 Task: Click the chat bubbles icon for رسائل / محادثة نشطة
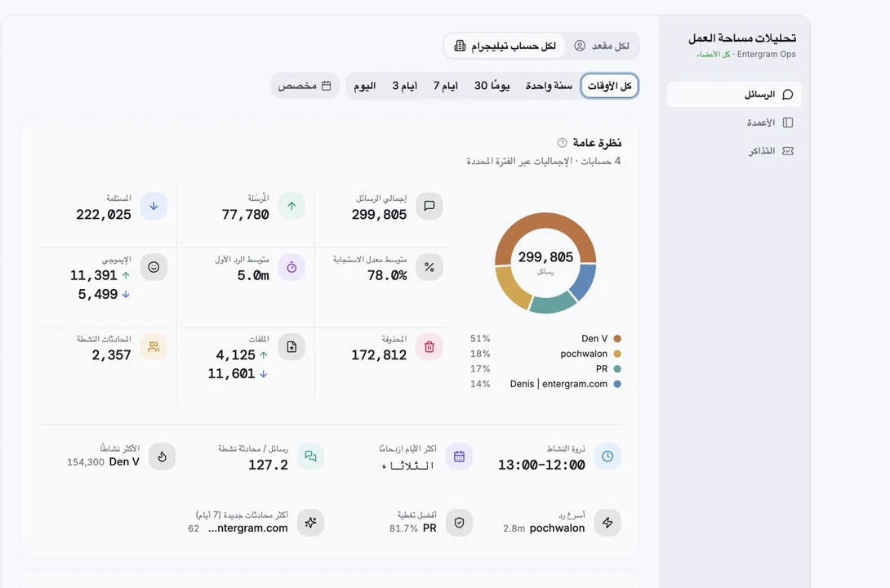pyautogui.click(x=310, y=457)
